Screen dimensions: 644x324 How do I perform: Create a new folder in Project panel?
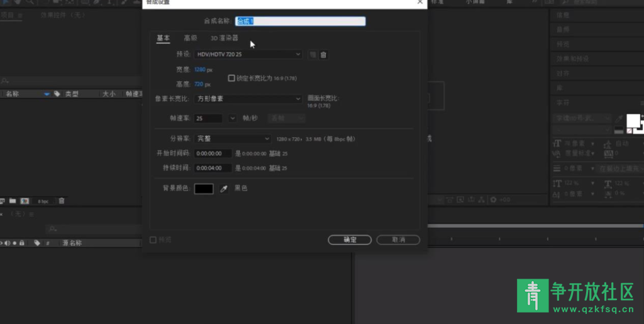pos(13,201)
